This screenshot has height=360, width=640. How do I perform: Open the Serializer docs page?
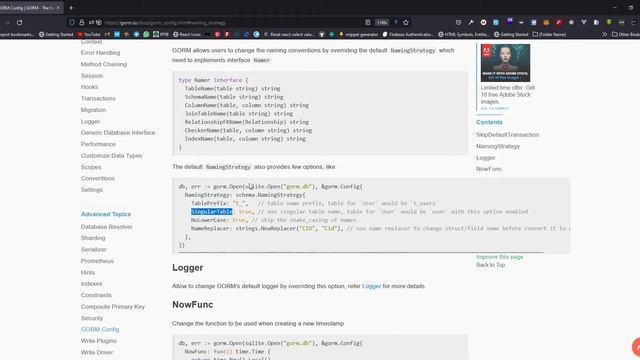pyautogui.click(x=93, y=249)
